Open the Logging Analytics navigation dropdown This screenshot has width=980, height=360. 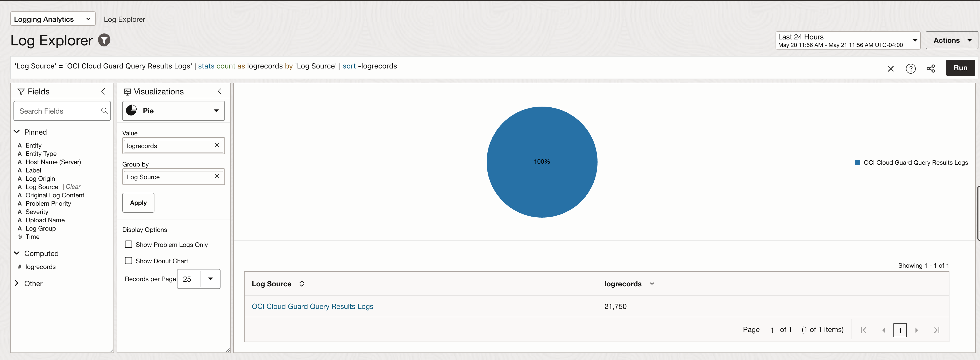tap(53, 19)
